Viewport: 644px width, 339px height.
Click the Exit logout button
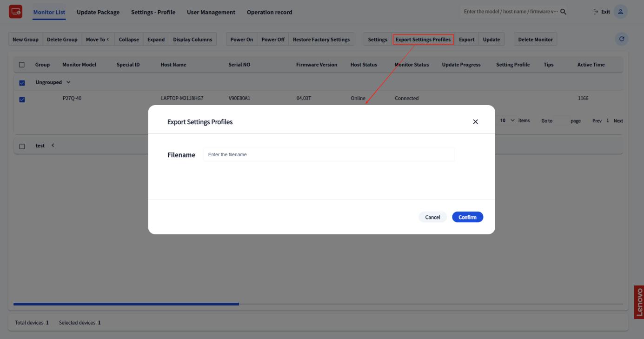tap(602, 12)
